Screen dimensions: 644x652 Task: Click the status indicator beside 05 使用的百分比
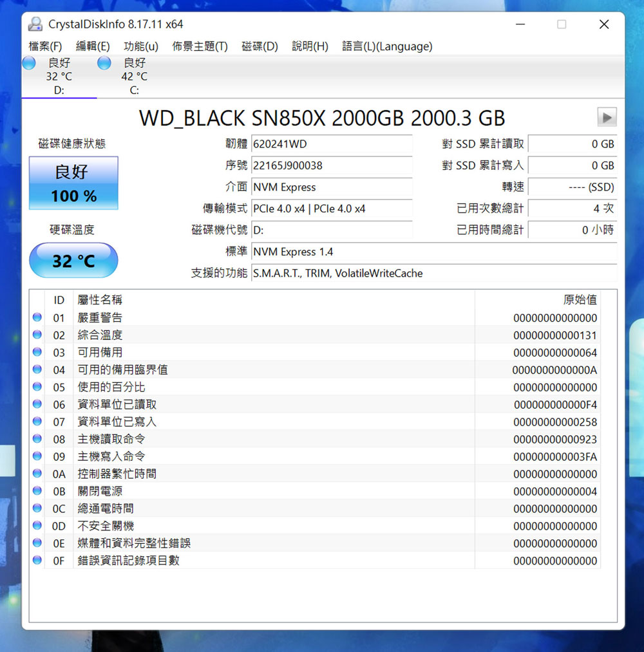[x=37, y=387]
